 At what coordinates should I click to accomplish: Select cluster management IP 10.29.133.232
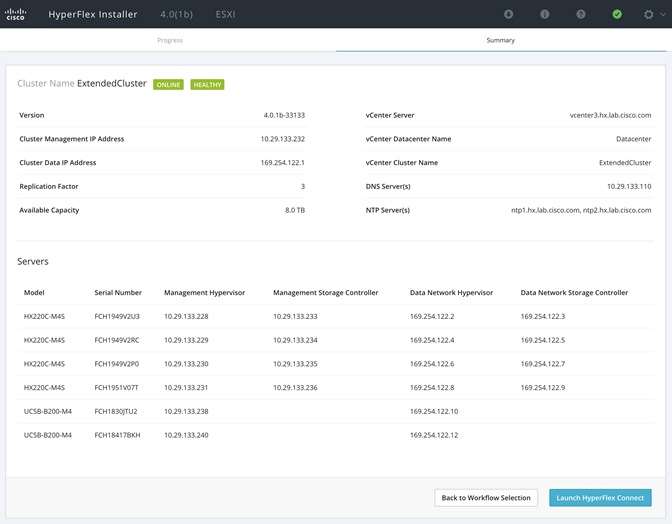coord(283,139)
